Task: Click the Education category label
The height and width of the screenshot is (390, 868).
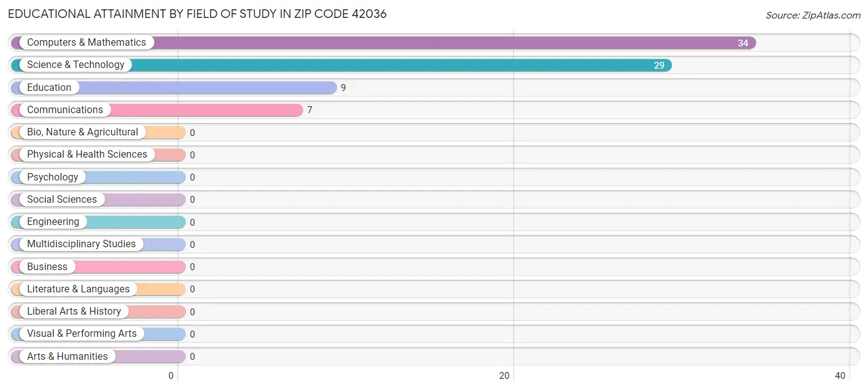Action: coord(49,88)
